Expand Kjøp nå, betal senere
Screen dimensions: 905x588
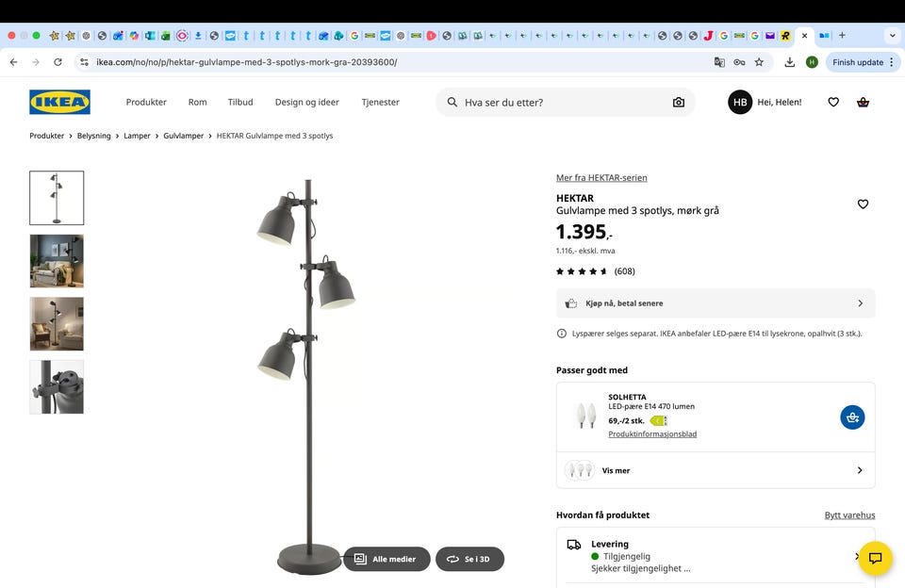[716, 303]
